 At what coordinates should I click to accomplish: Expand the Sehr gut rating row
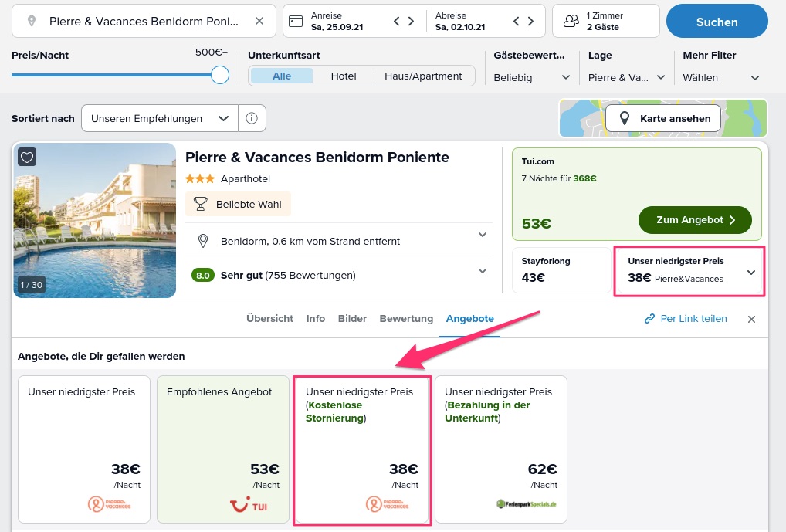(339, 276)
